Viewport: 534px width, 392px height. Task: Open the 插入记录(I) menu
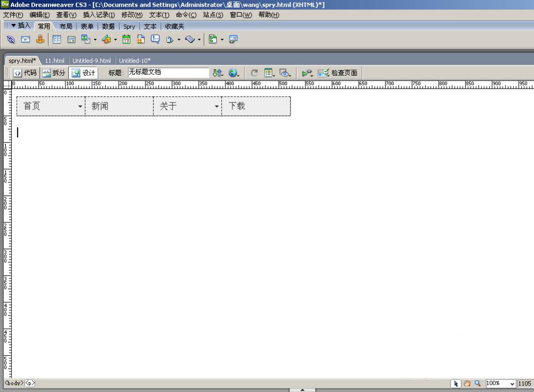coord(99,15)
